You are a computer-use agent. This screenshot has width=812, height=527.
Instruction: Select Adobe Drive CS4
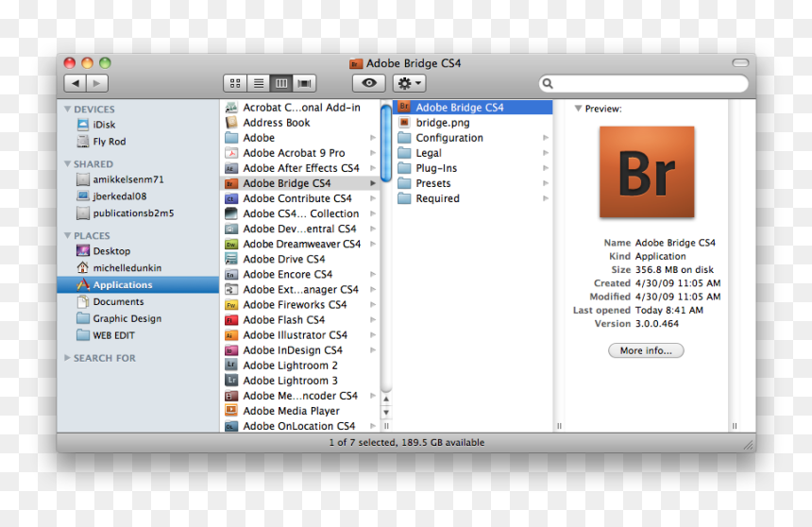pos(300,259)
